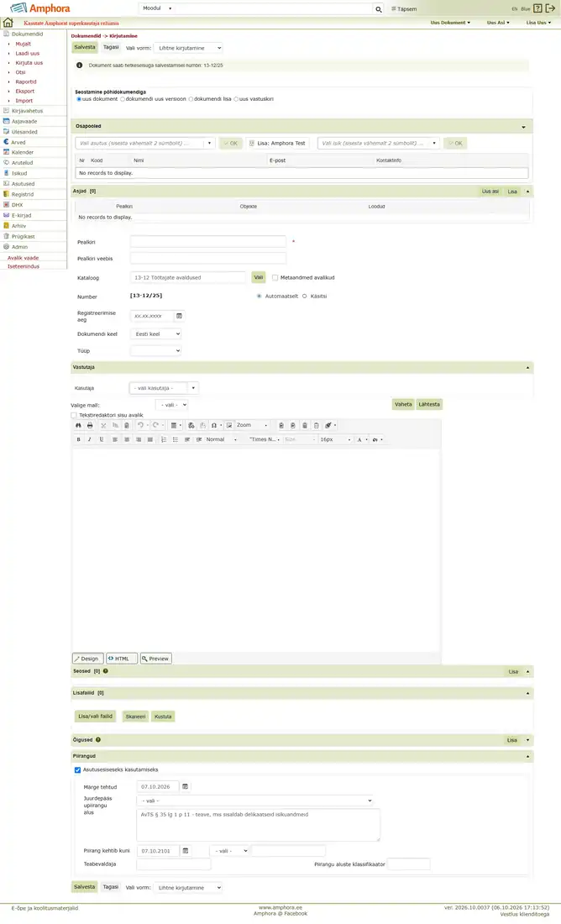Open 'Juurdepääsupiirangu alus' dropdown

pyautogui.click(x=255, y=801)
